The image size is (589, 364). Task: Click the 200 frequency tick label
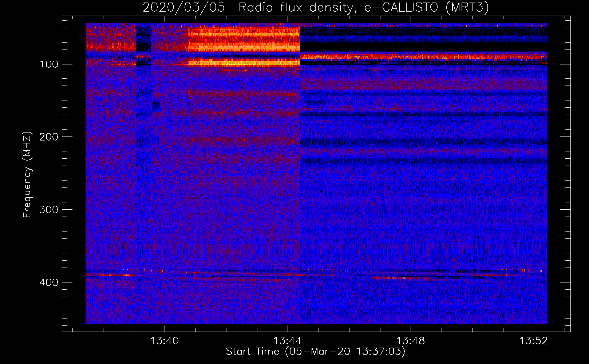pyautogui.click(x=49, y=137)
